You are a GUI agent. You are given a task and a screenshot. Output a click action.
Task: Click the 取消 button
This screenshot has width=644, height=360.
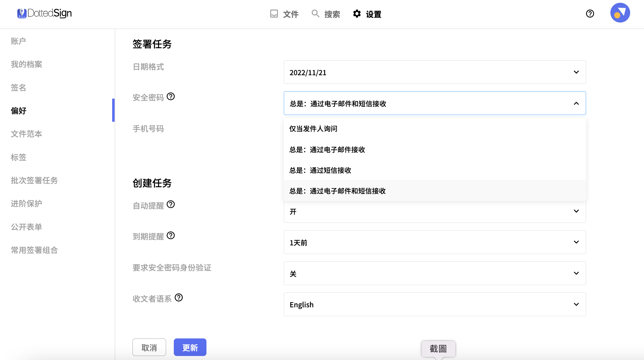149,347
